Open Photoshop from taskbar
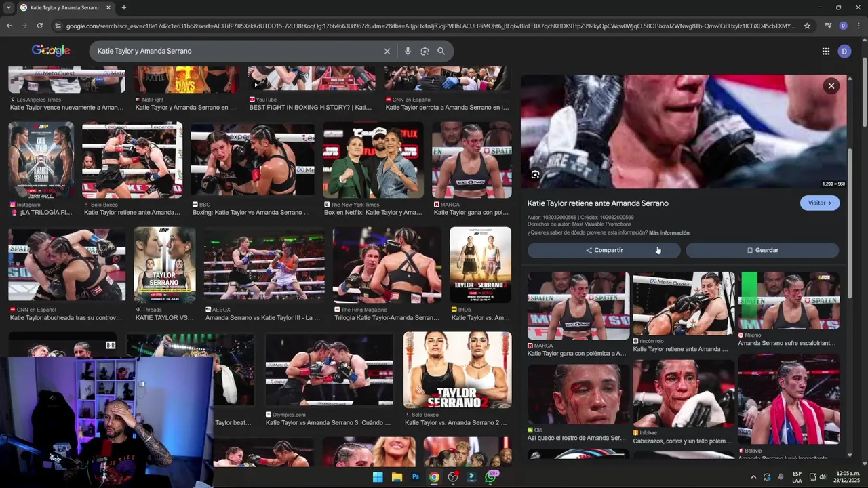Screen dimensions: 868x488 tap(416, 477)
